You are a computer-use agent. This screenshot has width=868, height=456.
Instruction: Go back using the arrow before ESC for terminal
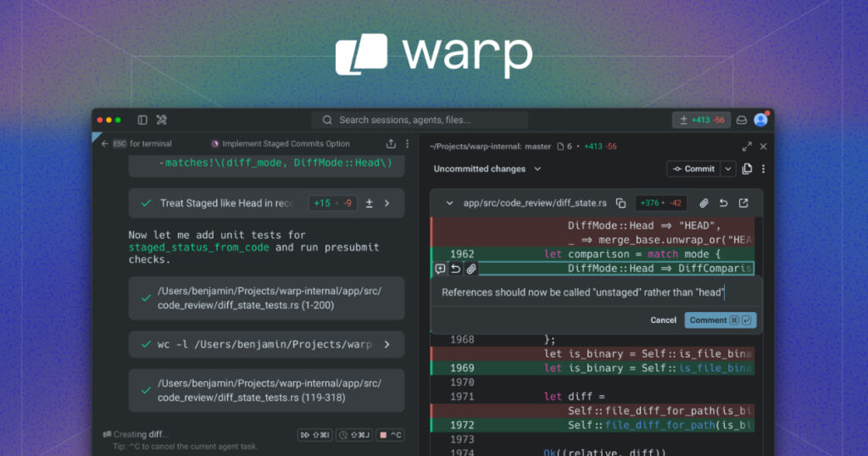click(104, 144)
